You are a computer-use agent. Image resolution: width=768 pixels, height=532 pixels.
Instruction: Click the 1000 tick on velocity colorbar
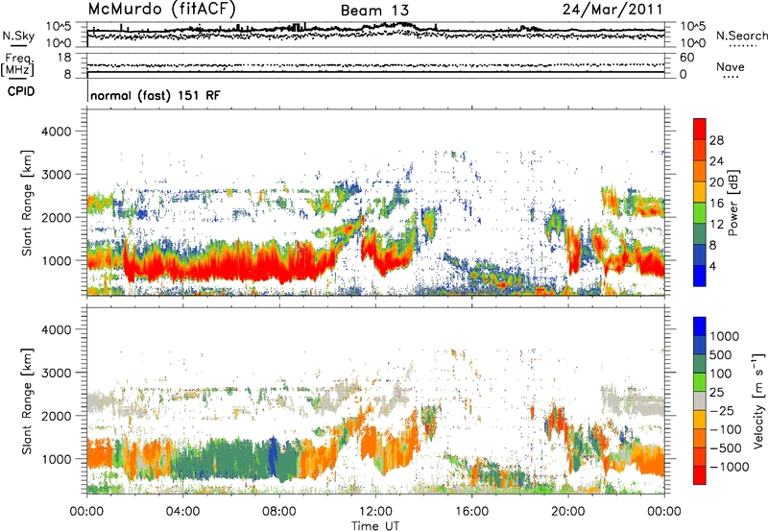coord(724,336)
